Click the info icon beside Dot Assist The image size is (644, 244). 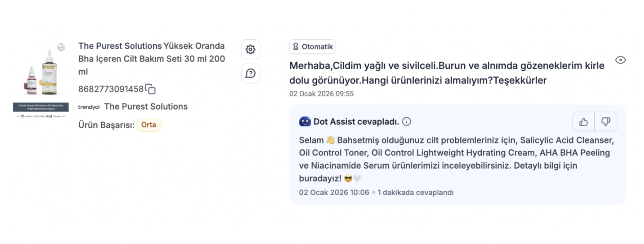pos(407,122)
